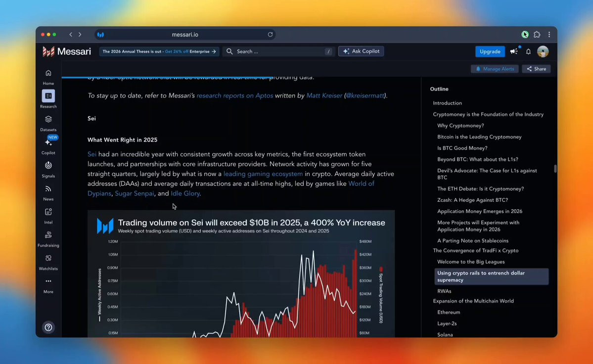Click the outline panel scrollbar thumb
Viewport: 593px width, 364px height.
[x=555, y=169]
